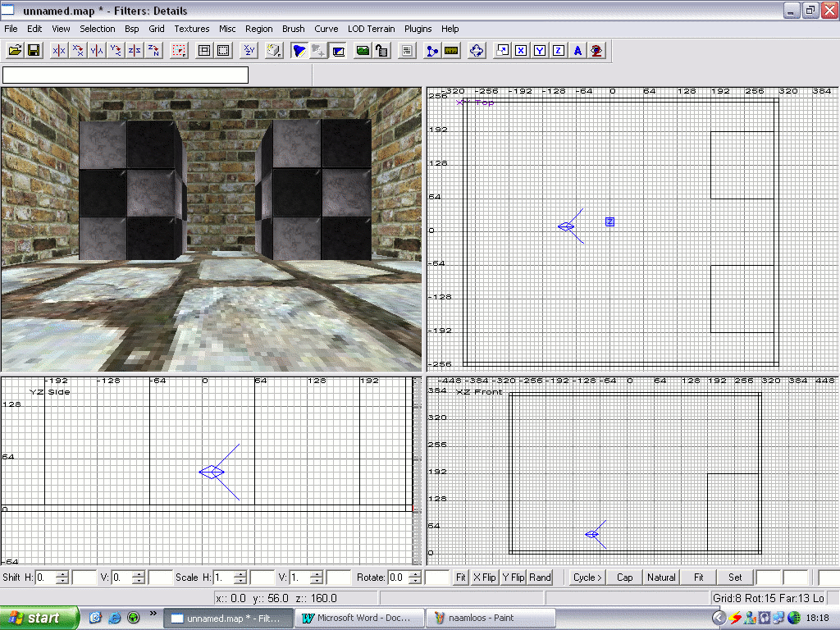840x630 pixels.
Task: Click the blue letter A toolbar icon
Action: click(x=577, y=51)
